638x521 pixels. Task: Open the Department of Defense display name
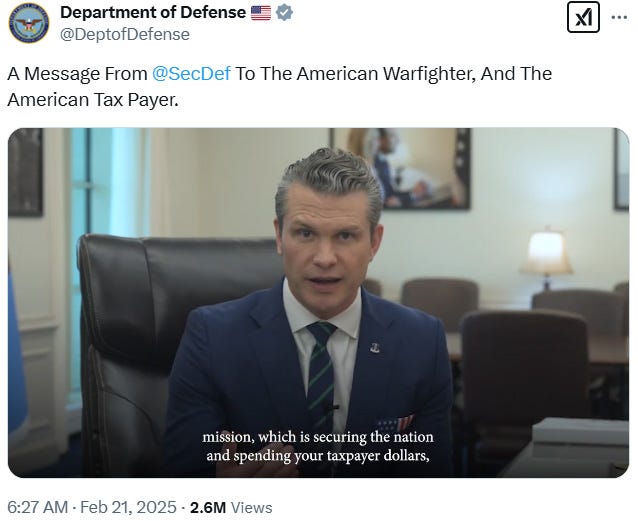pyautogui.click(x=153, y=12)
